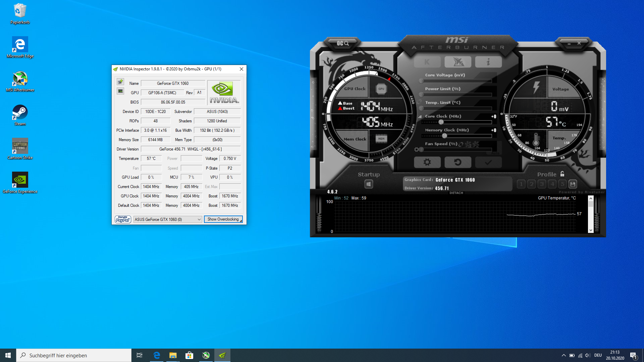The height and width of the screenshot is (362, 644).
Task: Click the Memory Clock slider handle
Action: pyautogui.click(x=444, y=136)
